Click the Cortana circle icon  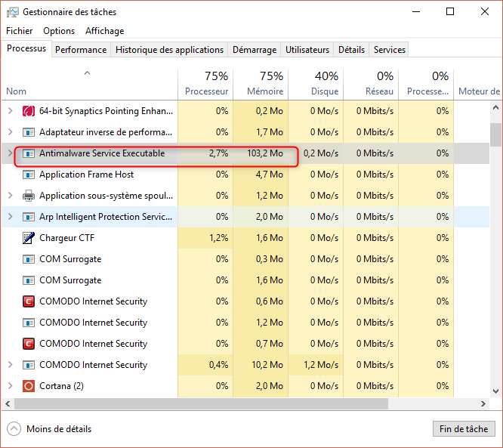tap(29, 386)
